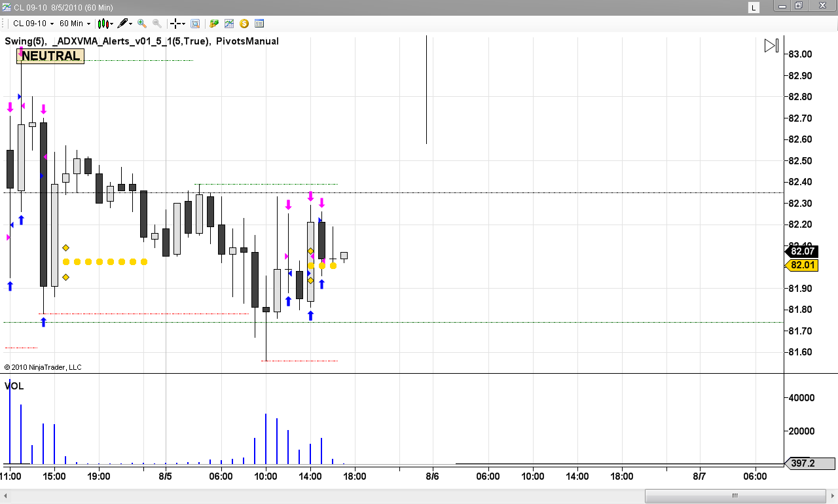The width and height of the screenshot is (838, 504).
Task: Click the 8/6 date label on time axis
Action: [x=432, y=477]
